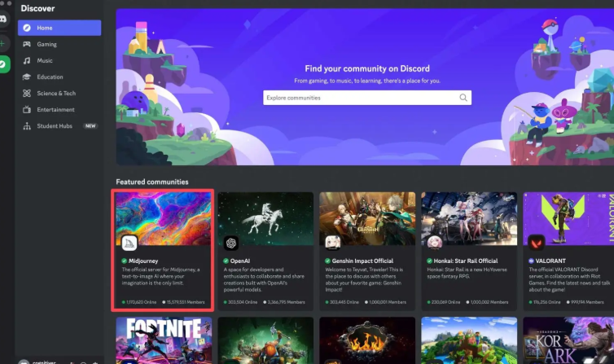This screenshot has width=614, height=364.
Task: Go to the Education category
Action: [59, 77]
